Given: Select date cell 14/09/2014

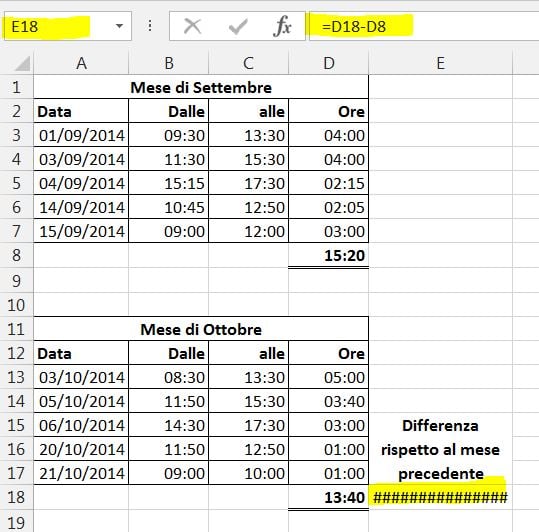Looking at the screenshot, I should coord(81,207).
